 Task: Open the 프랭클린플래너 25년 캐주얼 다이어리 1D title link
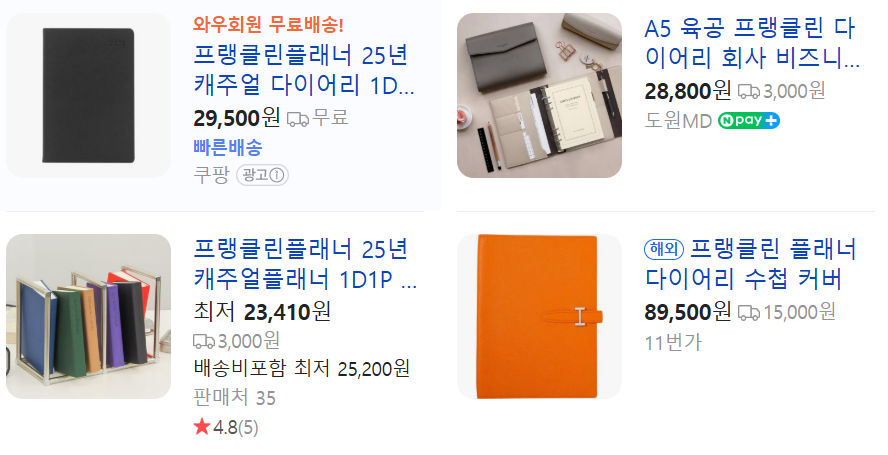tap(305, 70)
